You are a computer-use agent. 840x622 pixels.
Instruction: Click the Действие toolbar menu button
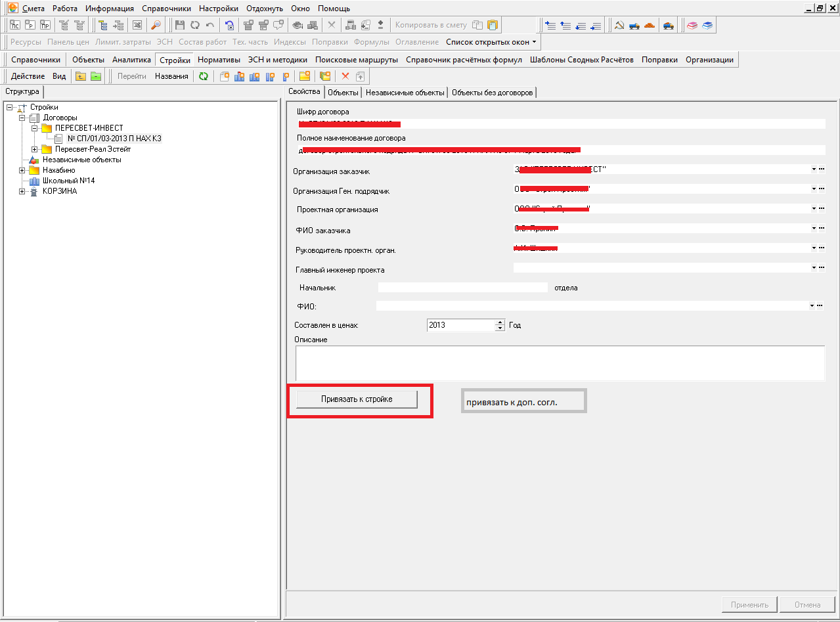[x=28, y=76]
